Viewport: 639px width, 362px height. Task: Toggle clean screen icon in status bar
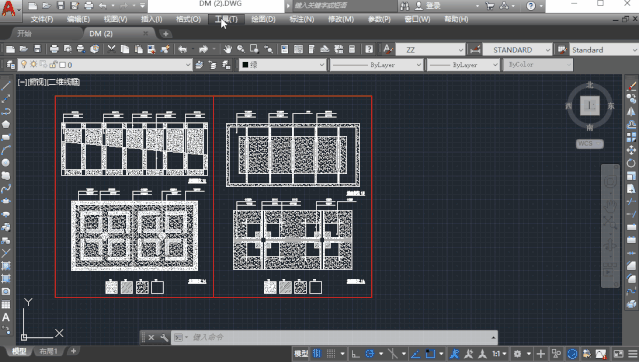point(618,353)
